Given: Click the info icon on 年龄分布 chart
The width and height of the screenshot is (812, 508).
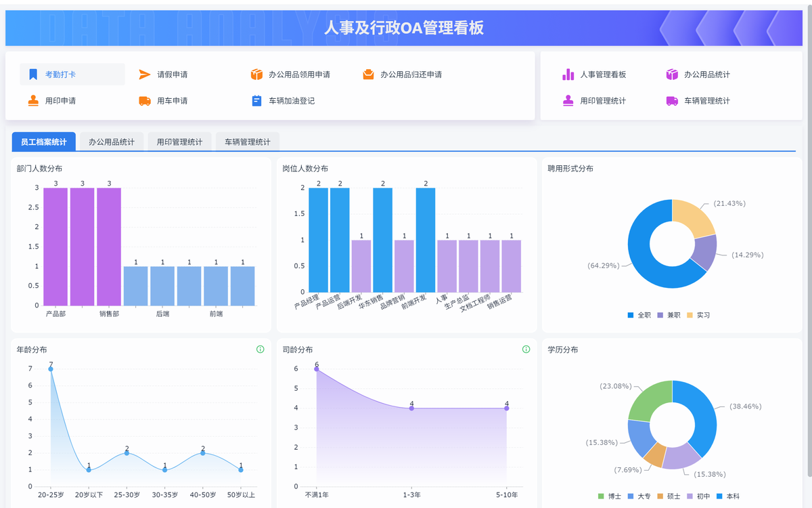Looking at the screenshot, I should pyautogui.click(x=260, y=350).
